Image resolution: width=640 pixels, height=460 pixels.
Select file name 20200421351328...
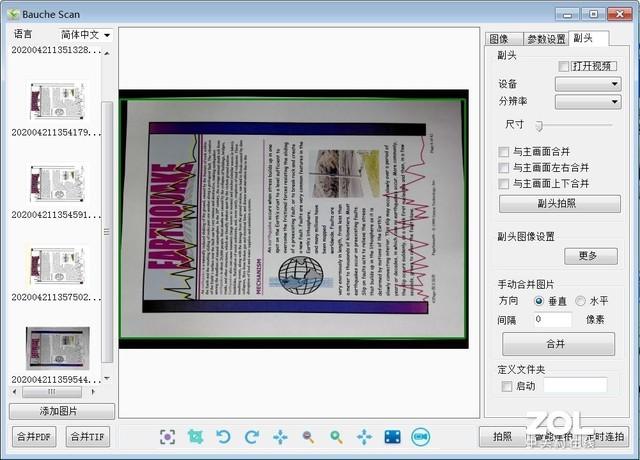click(56, 50)
